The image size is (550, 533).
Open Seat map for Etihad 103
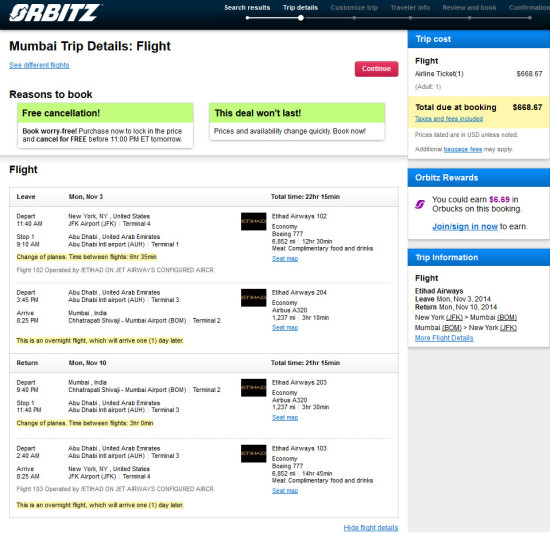pos(285,491)
